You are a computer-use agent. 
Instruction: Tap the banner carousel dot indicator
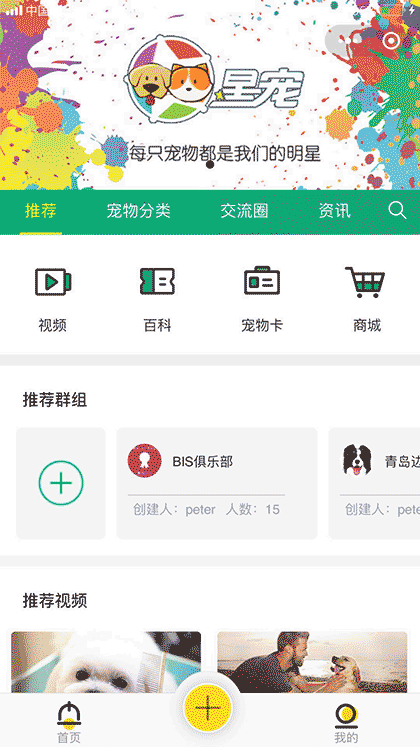pyautogui.click(x=210, y=165)
